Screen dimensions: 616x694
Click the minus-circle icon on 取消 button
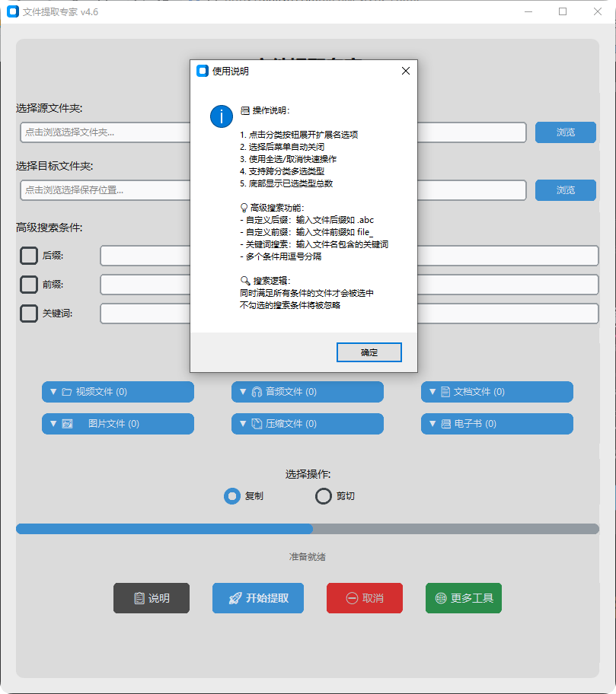pyautogui.click(x=352, y=598)
